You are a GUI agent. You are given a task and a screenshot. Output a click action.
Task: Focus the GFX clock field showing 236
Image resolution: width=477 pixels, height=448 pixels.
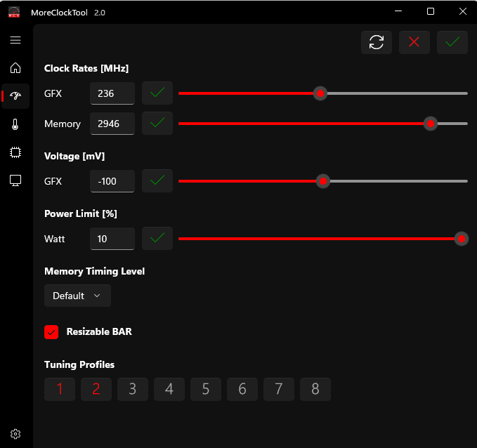point(112,93)
